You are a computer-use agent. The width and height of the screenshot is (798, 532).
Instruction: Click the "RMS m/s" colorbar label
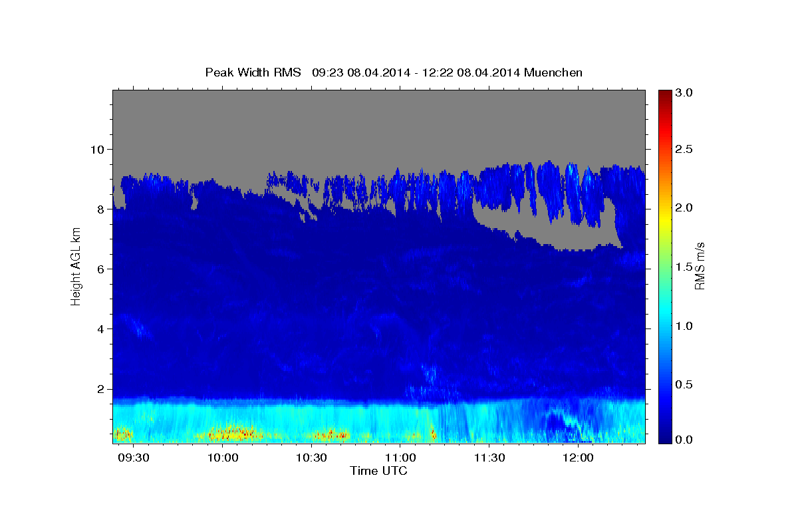point(700,266)
